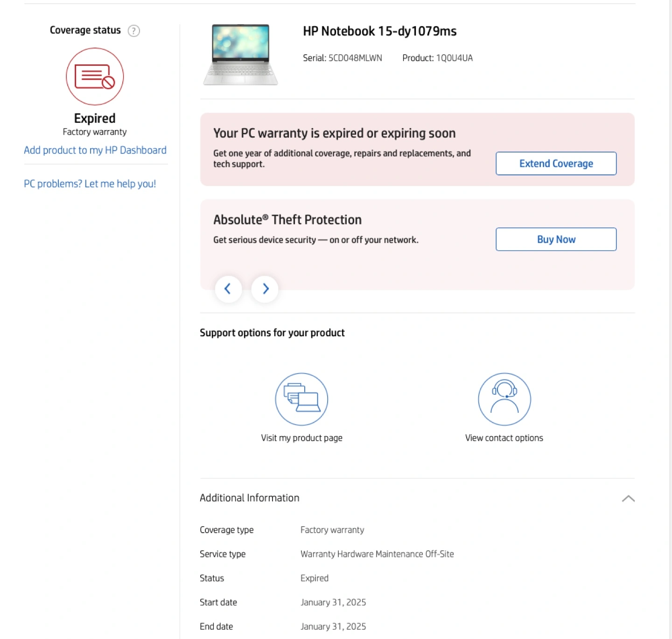
Task: Click the Start date January 31, 2025 value
Action: click(333, 603)
